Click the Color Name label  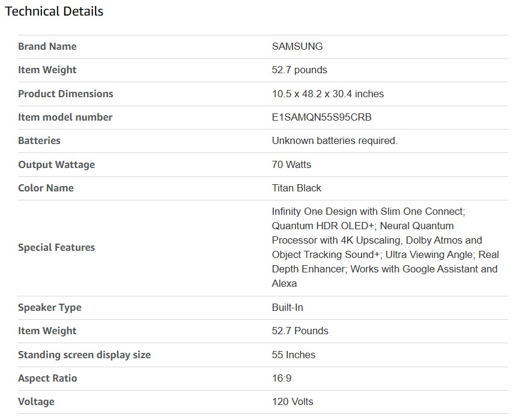(46, 188)
